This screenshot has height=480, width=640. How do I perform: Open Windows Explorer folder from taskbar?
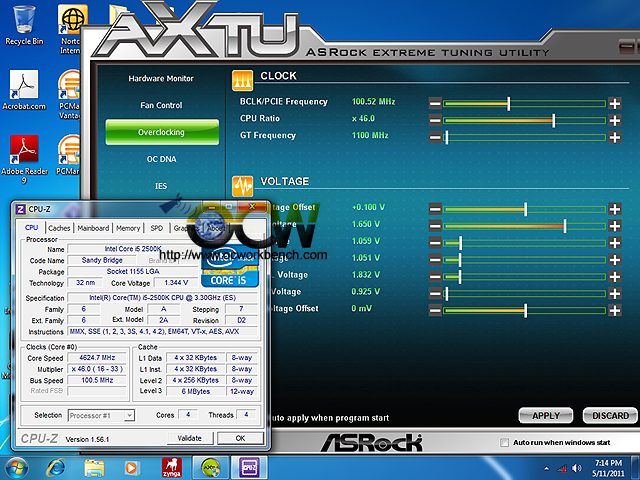(x=94, y=468)
